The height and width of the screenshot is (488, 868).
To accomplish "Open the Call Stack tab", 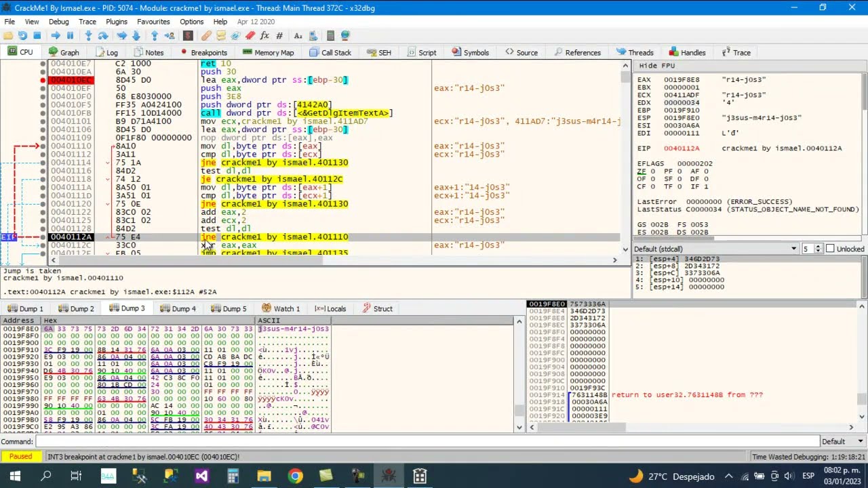I will click(330, 52).
